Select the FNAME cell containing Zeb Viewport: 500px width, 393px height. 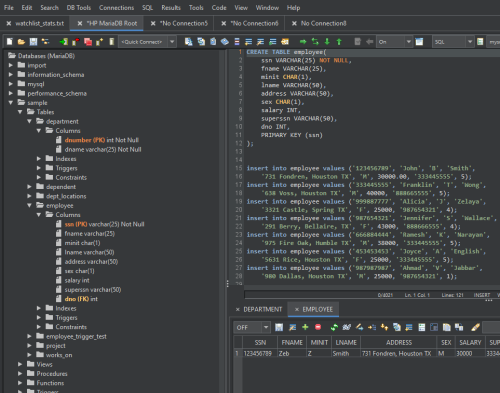coord(292,353)
